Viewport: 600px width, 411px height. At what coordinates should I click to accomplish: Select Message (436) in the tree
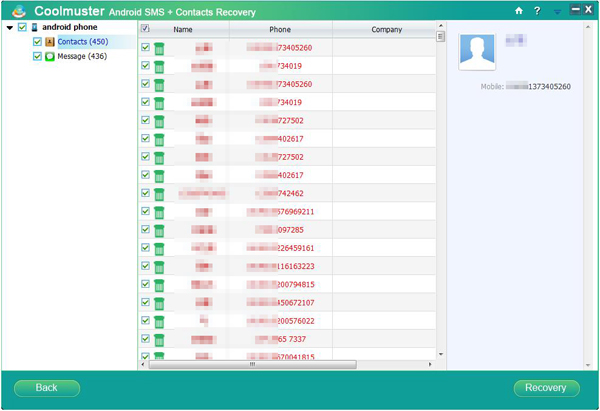(82, 57)
